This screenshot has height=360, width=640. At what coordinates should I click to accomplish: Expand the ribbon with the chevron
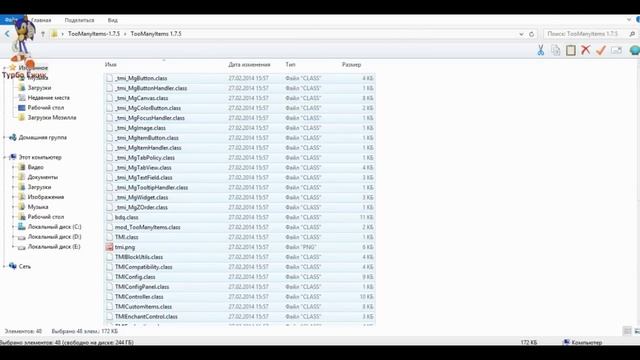point(629,20)
